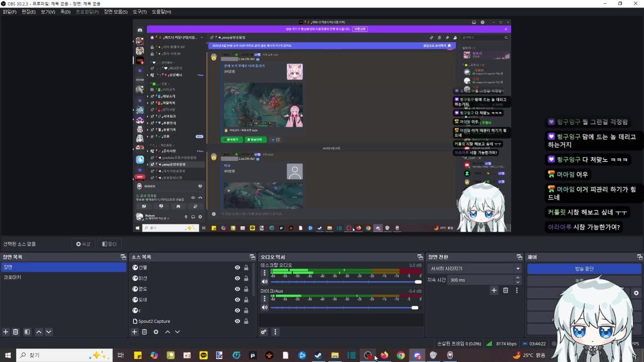Image resolution: width=644 pixels, height=362 pixels.
Task: Click the weather widget 25°C 맑음
Action: point(529,355)
